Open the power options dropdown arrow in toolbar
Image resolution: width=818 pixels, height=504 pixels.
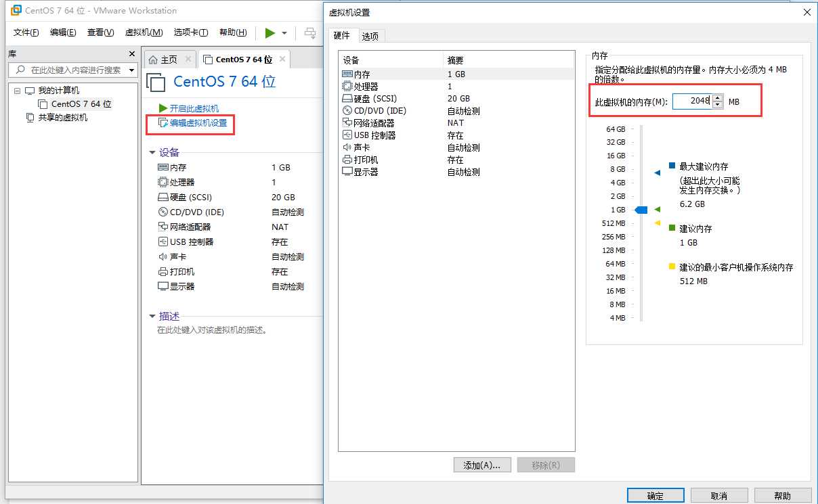pos(284,33)
